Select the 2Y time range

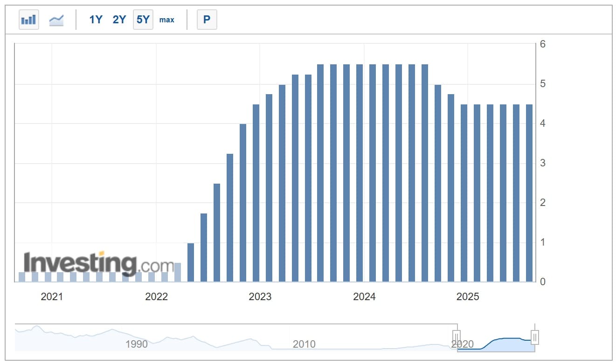point(119,20)
